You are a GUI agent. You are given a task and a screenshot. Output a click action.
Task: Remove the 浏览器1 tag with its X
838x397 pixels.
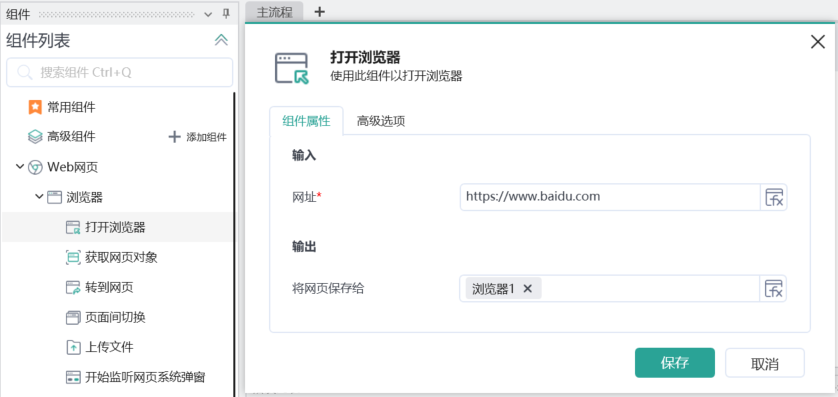pos(527,289)
